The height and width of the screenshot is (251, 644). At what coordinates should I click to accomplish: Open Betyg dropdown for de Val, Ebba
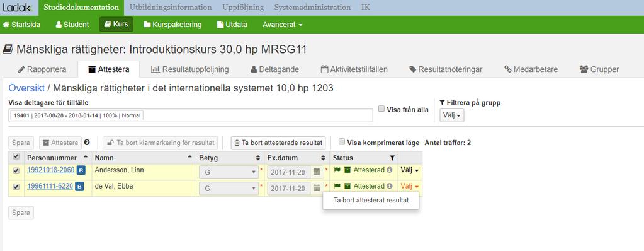tap(229, 189)
